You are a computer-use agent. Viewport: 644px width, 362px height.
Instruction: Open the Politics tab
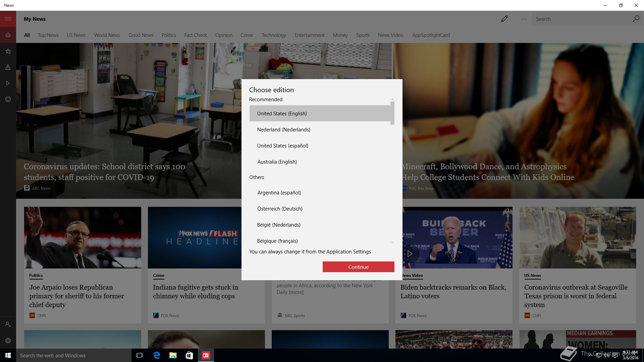click(169, 35)
